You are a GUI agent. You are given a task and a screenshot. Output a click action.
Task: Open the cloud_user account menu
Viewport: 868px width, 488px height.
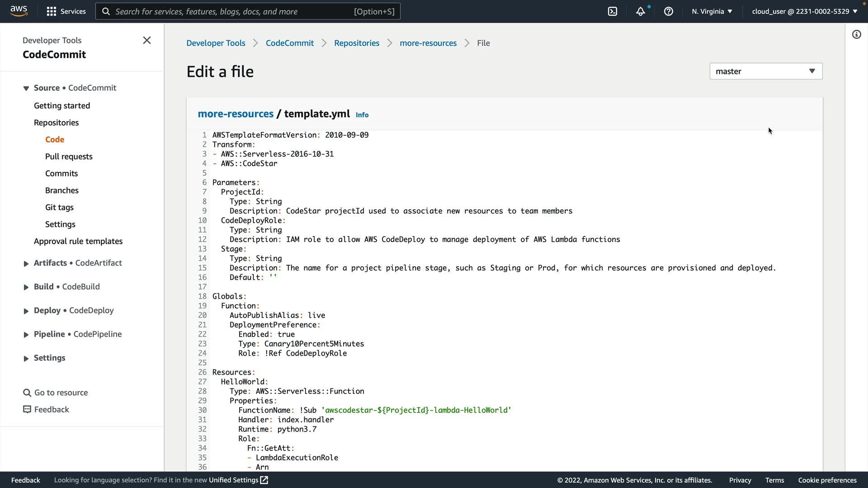click(804, 11)
